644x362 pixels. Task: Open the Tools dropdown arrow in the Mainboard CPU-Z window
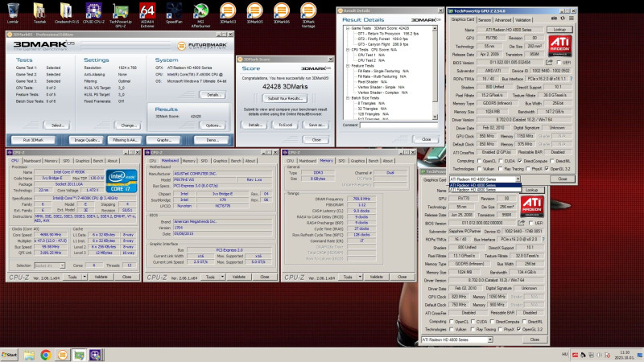click(x=222, y=277)
